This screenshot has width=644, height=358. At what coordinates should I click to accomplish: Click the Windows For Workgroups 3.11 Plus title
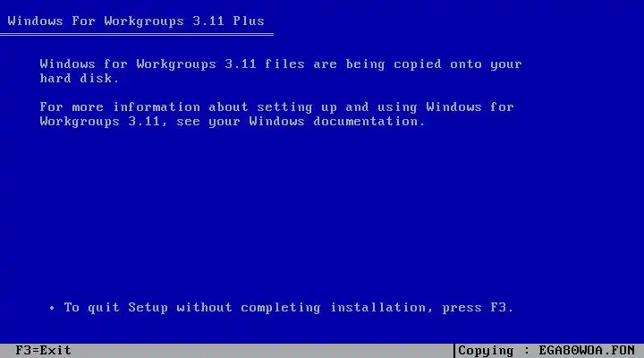(x=136, y=21)
